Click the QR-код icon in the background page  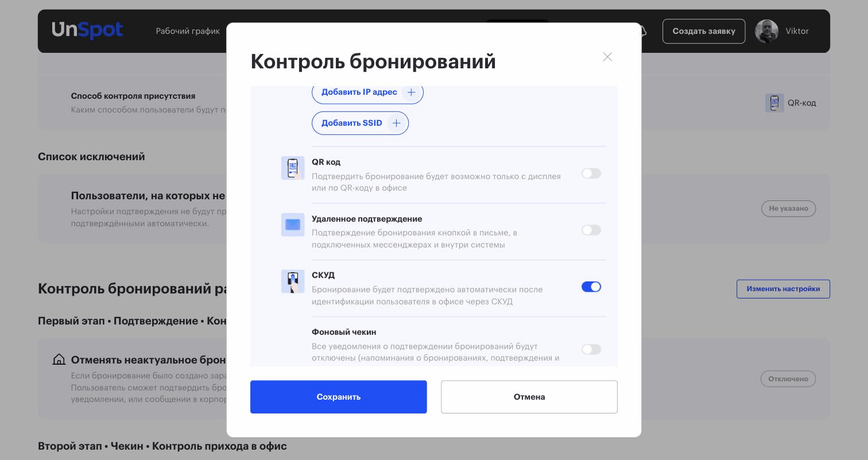pyautogui.click(x=774, y=103)
